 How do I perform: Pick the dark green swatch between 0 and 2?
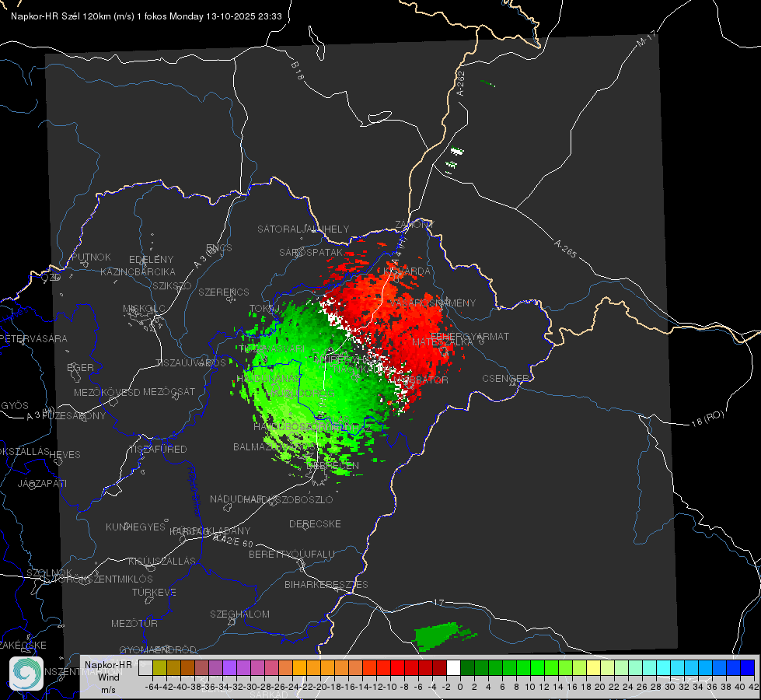pyautogui.click(x=467, y=667)
